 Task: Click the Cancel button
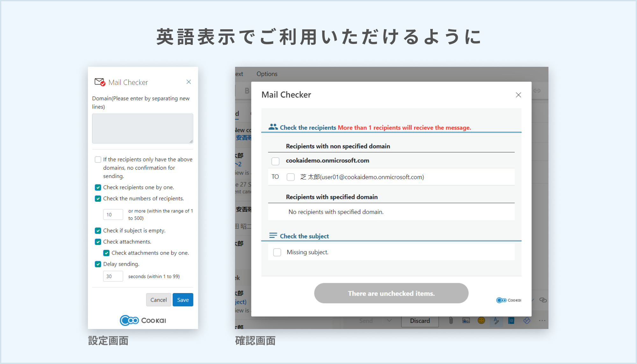pos(159,300)
